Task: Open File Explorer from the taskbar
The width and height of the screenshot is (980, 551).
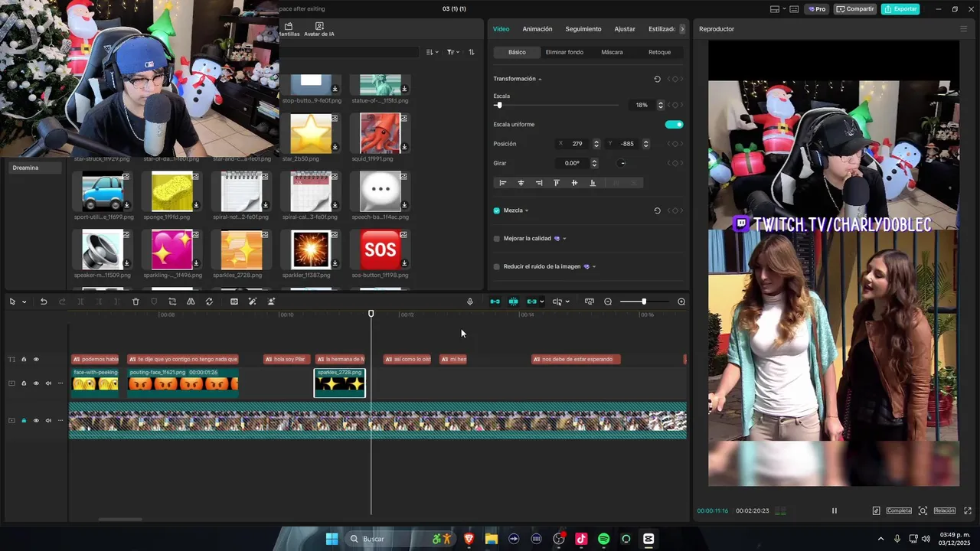Action: pyautogui.click(x=492, y=539)
